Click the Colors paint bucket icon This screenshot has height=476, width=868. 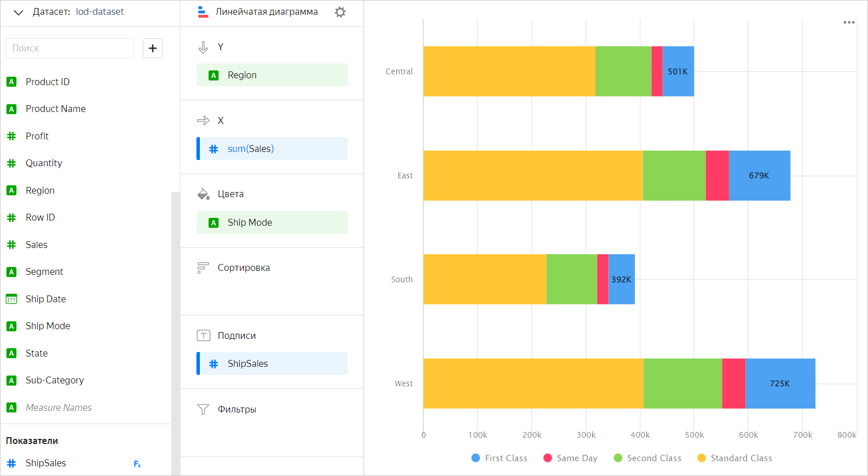[x=203, y=194]
